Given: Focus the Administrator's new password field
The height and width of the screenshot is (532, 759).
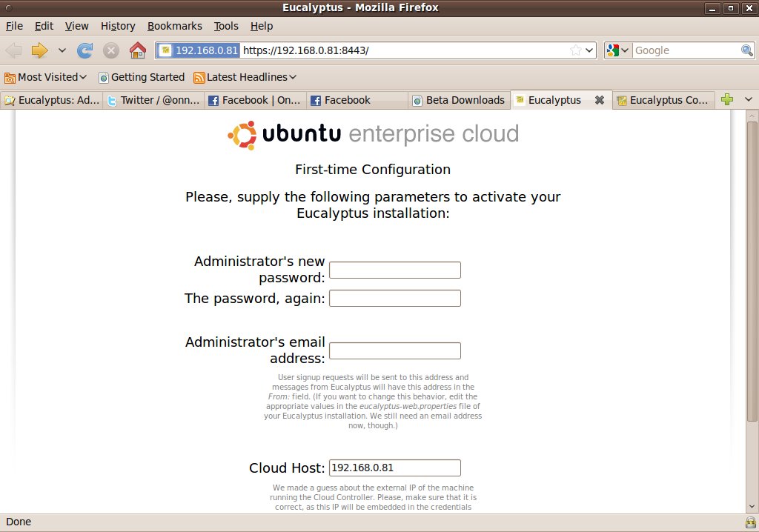Looking at the screenshot, I should pos(395,270).
